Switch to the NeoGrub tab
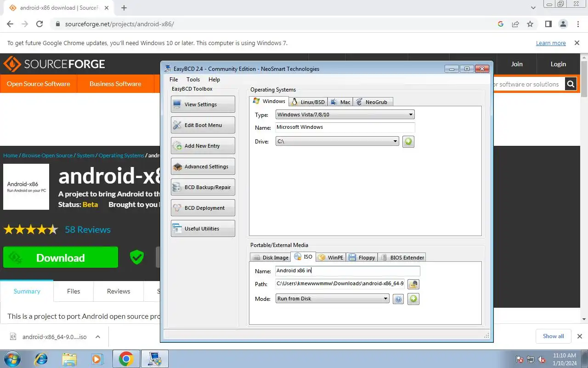The image size is (588, 368). tap(373, 102)
